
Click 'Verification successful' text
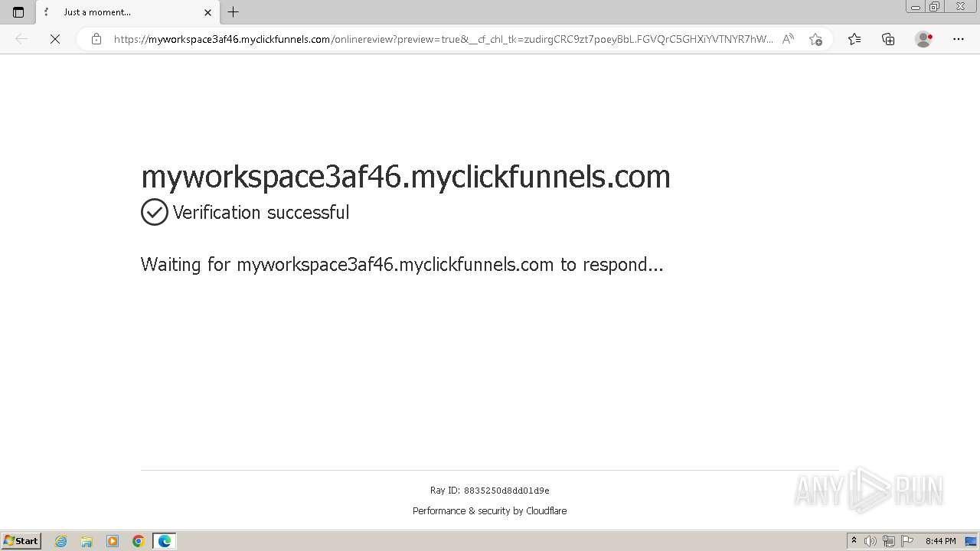[x=261, y=212]
